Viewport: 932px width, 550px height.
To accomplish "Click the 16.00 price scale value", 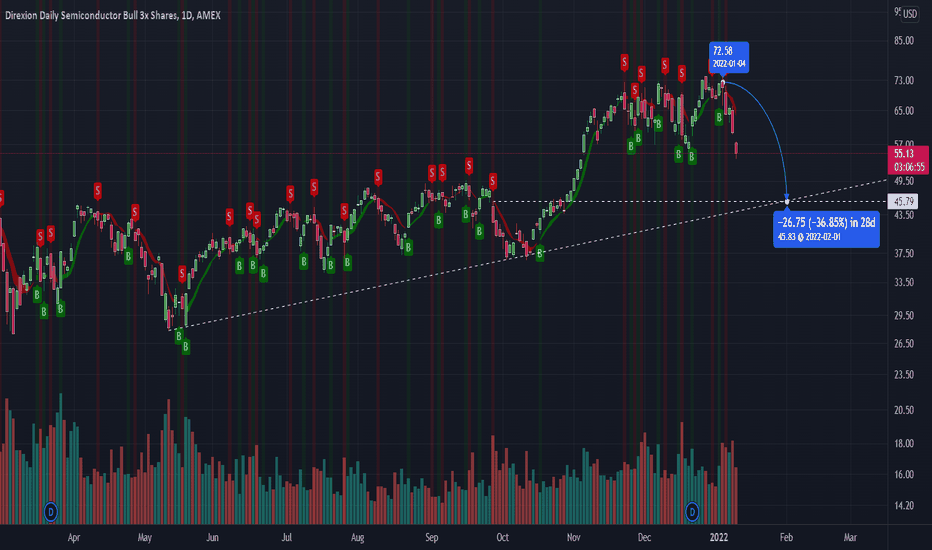I will tap(903, 474).
